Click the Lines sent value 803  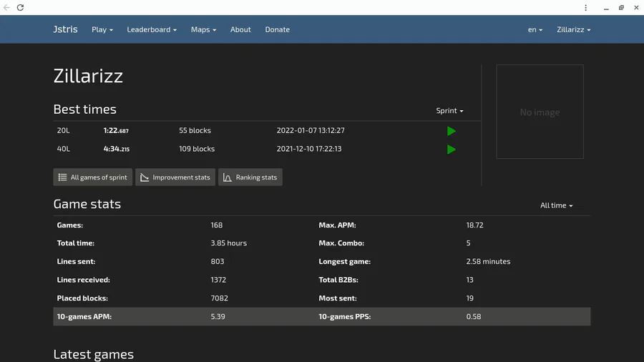click(x=218, y=261)
